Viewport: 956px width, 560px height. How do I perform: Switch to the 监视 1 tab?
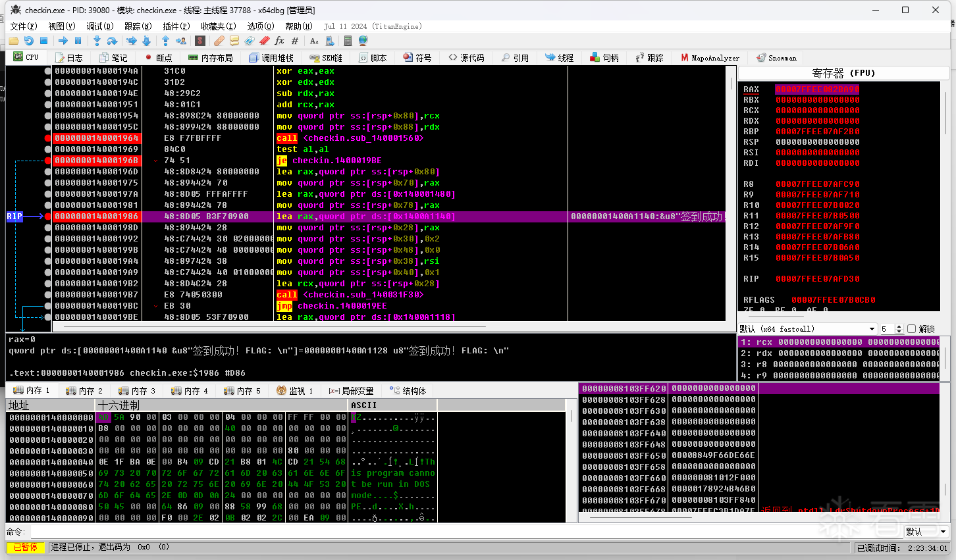295,391
